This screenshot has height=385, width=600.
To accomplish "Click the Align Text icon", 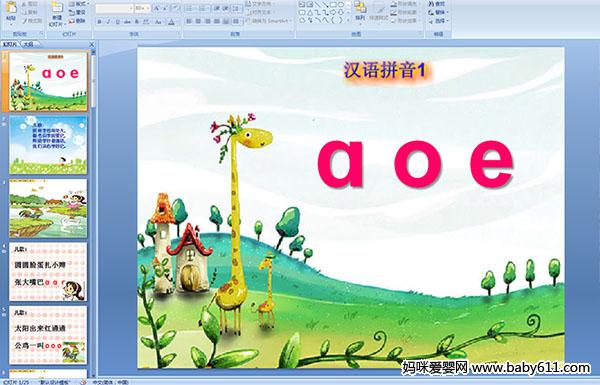I will point(249,12).
